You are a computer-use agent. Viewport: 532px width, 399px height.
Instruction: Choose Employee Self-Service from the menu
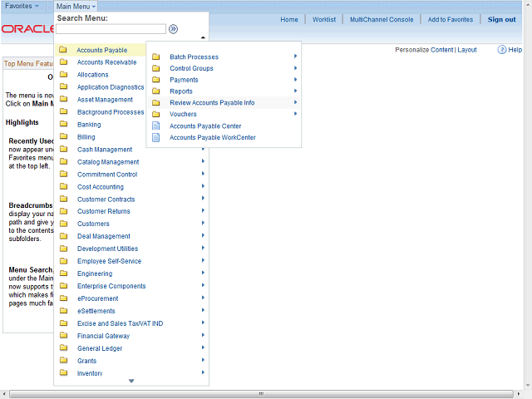(109, 261)
